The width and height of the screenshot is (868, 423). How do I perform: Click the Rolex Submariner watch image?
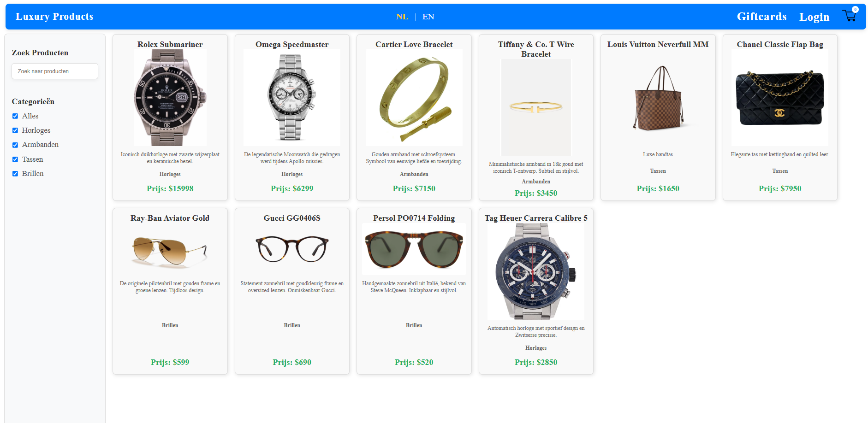click(x=170, y=98)
